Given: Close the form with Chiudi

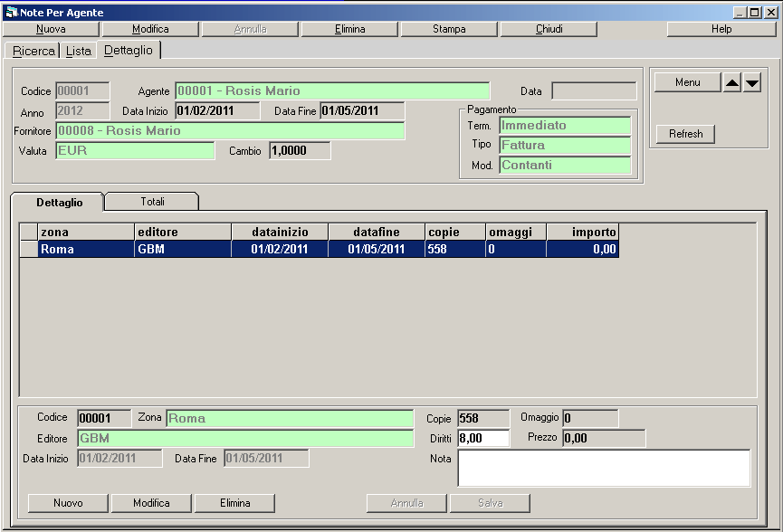Looking at the screenshot, I should point(549,29).
